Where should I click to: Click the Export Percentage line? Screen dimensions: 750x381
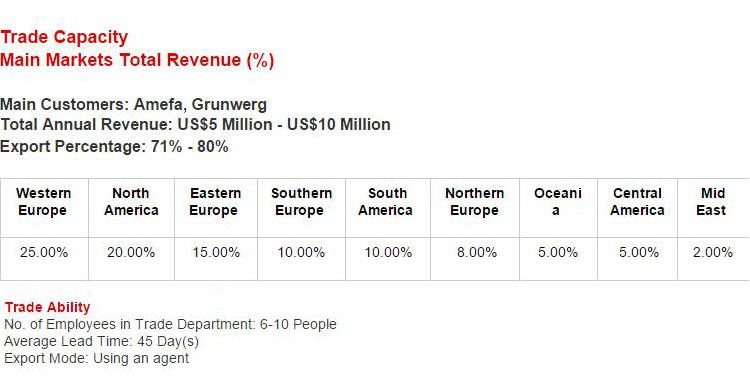coord(114,146)
